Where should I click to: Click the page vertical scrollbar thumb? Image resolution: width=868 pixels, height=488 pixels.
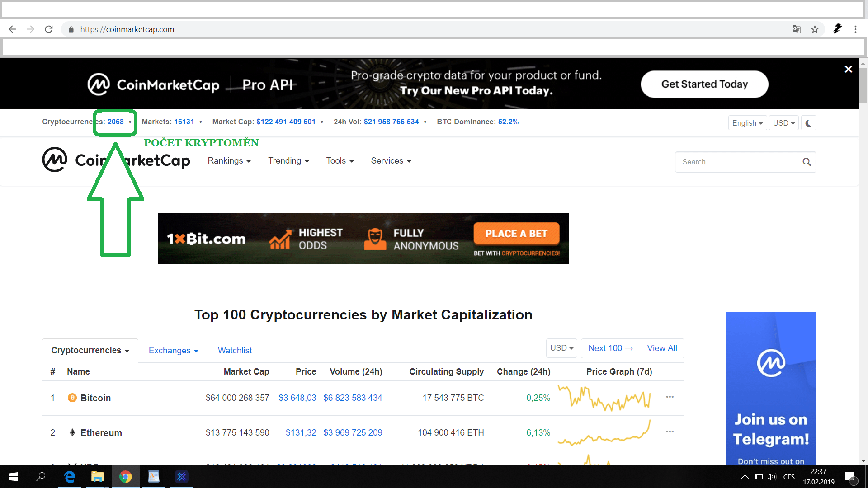863,85
